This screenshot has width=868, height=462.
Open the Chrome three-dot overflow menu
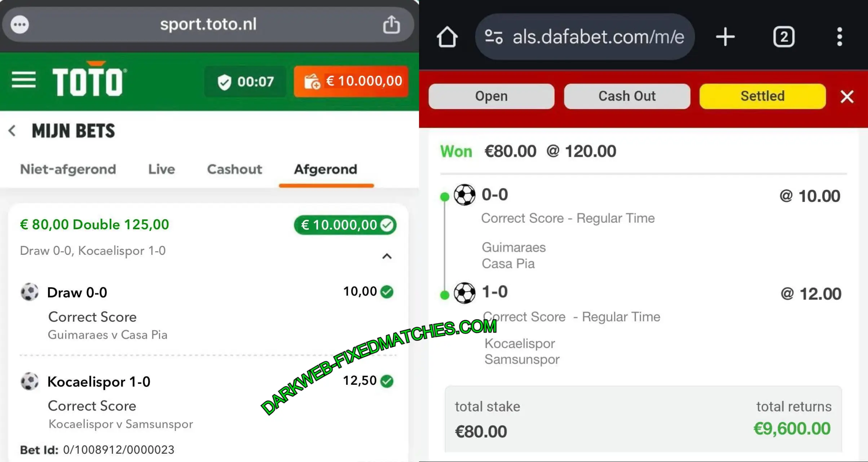840,37
